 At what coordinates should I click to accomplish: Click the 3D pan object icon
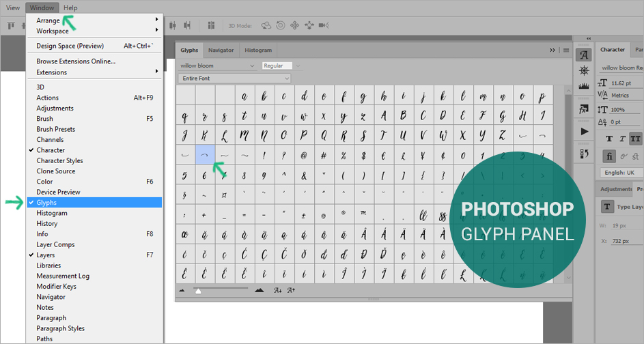click(x=294, y=25)
